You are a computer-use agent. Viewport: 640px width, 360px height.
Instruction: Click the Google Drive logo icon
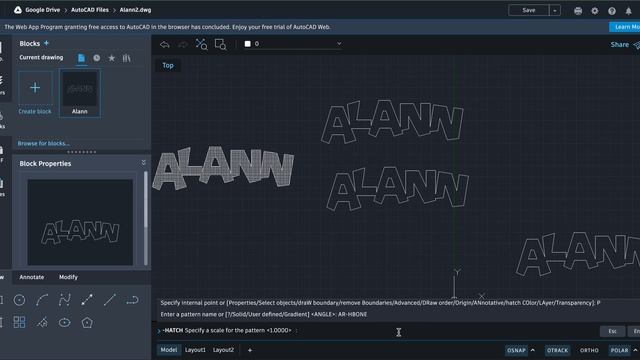[x=18, y=10]
